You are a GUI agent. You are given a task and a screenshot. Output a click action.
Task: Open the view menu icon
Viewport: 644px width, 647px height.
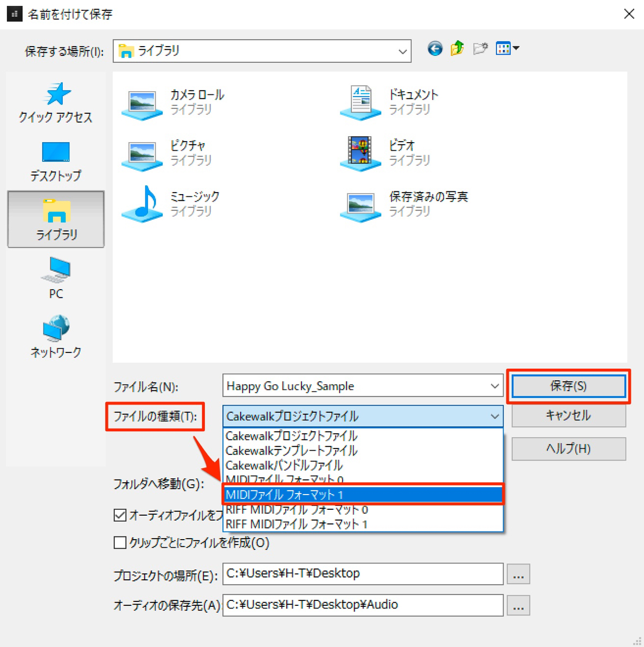tap(507, 49)
